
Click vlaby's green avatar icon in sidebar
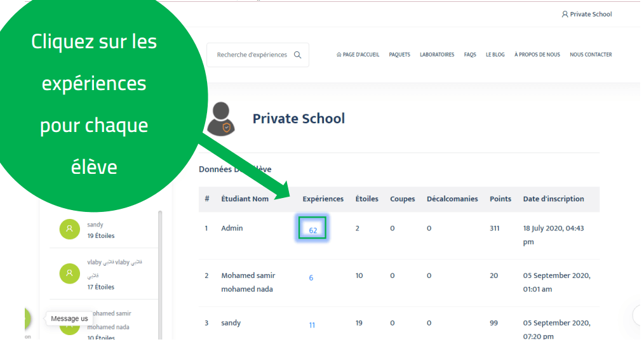tap(69, 274)
